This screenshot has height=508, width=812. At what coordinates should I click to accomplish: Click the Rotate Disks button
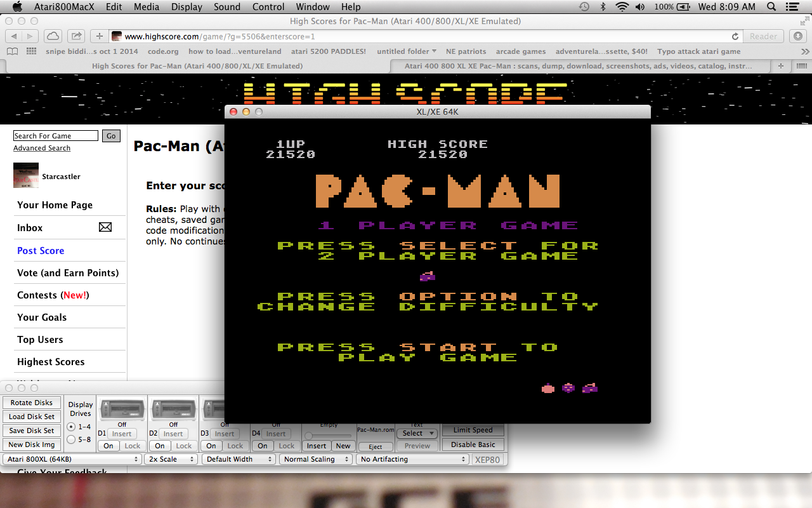coord(32,403)
